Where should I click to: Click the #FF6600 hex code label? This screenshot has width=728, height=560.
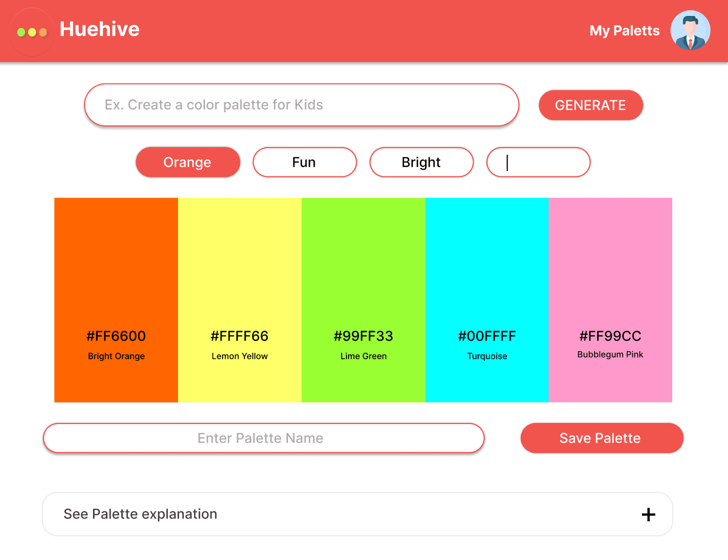pyautogui.click(x=116, y=336)
